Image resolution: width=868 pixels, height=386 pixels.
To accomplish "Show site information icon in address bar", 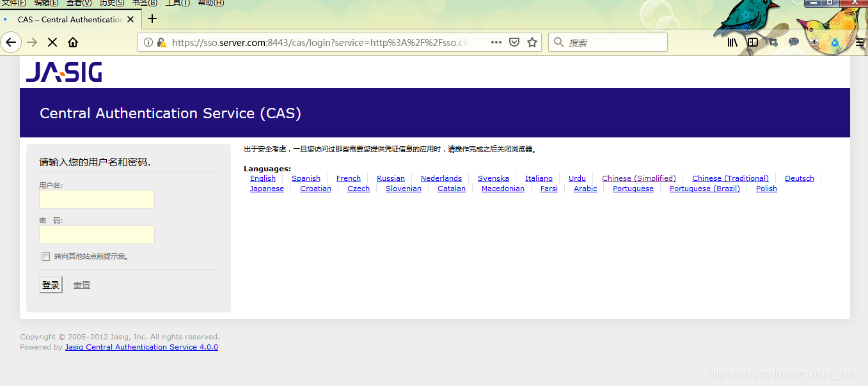I will (x=148, y=42).
